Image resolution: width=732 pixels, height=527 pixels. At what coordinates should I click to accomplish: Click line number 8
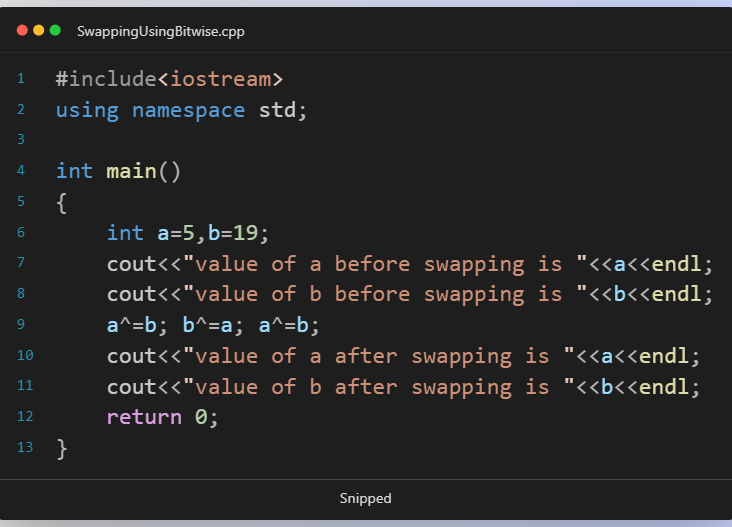click(21, 293)
